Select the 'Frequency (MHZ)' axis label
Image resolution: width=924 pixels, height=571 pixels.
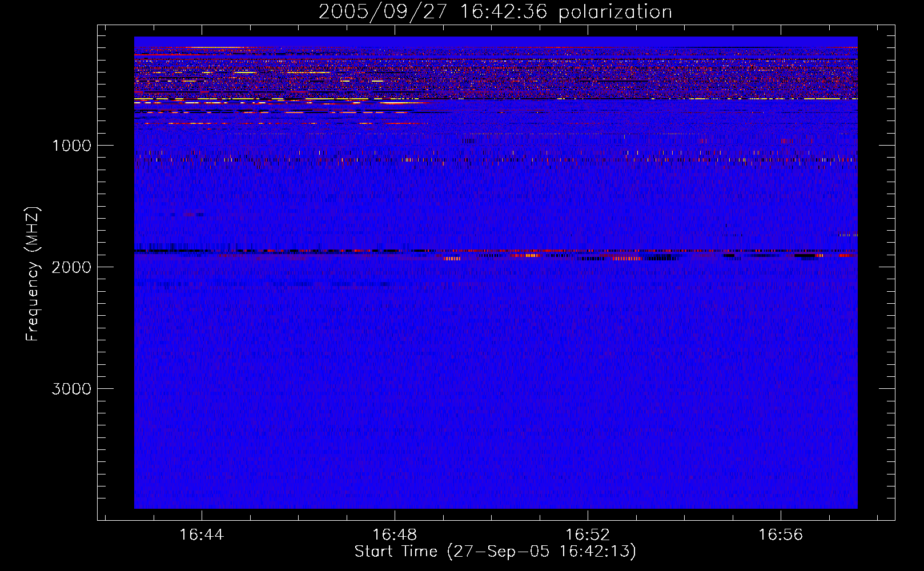pyautogui.click(x=33, y=274)
